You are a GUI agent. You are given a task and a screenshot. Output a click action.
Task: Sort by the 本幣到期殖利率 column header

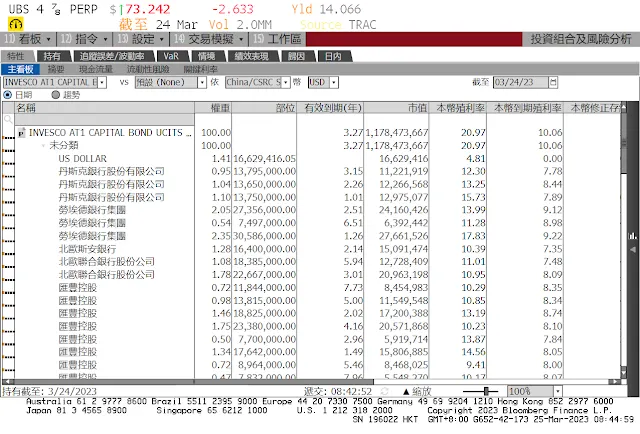(x=525, y=108)
